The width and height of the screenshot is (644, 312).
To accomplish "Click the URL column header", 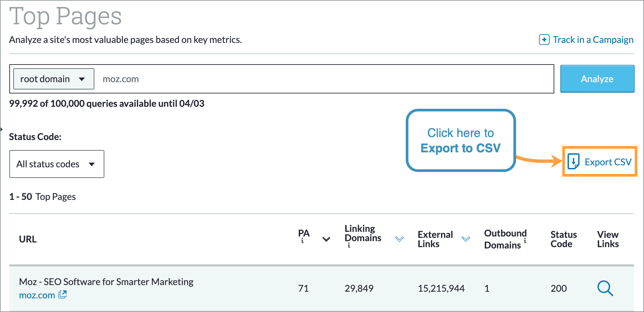I will pos(28,239).
